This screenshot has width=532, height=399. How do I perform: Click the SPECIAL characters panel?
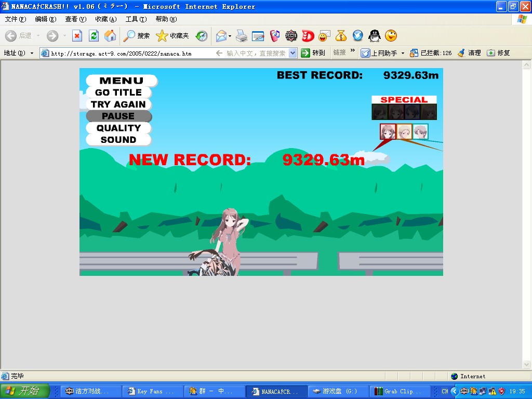pos(404,108)
